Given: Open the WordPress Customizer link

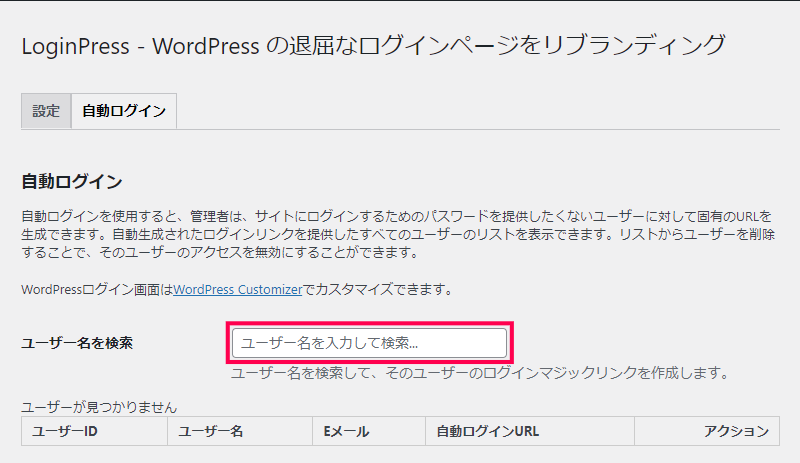Looking at the screenshot, I should tap(238, 289).
